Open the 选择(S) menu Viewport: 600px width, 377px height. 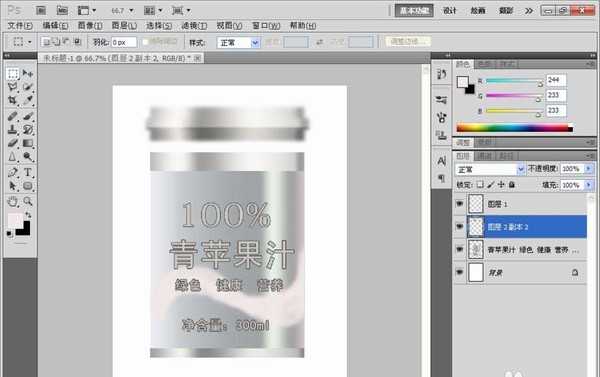coord(159,26)
